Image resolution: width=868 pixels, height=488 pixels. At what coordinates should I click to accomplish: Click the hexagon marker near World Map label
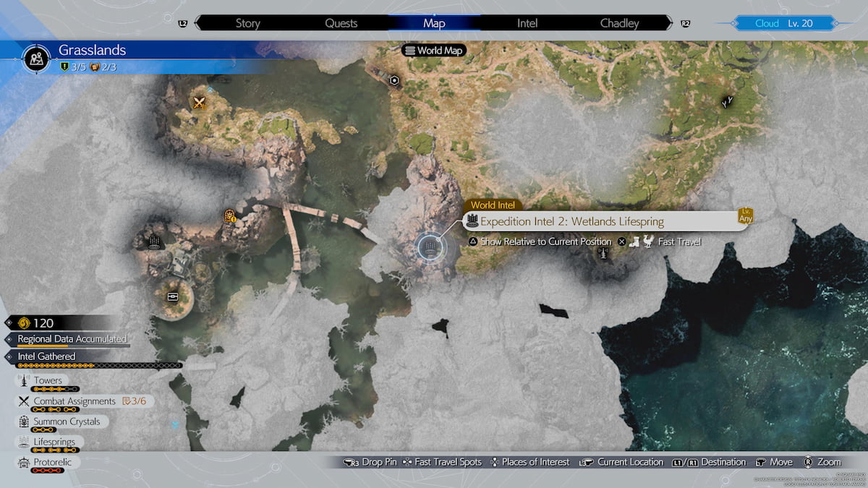(394, 80)
